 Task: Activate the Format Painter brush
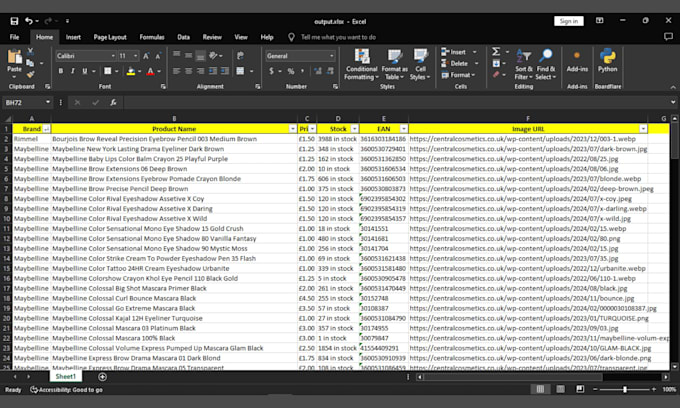(30, 75)
